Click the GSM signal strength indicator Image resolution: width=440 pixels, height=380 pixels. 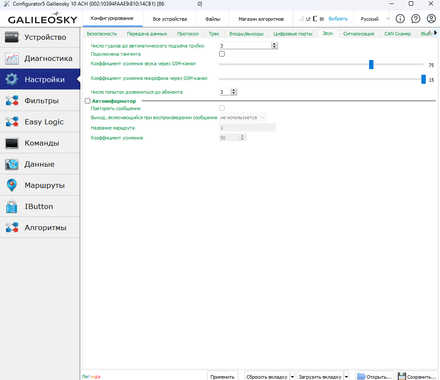coord(301,19)
